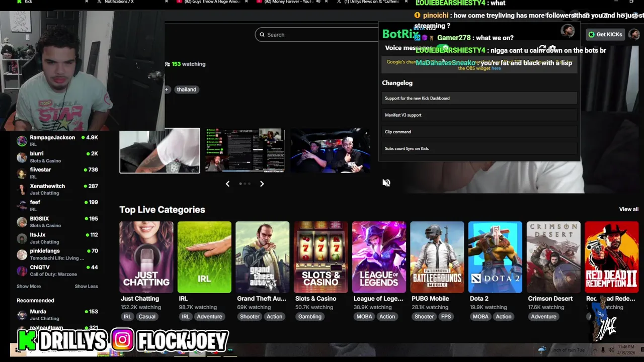Viewport: 644px width, 362px height.
Task: Click the Casual tag under Just Chatting
Action: (x=147, y=317)
